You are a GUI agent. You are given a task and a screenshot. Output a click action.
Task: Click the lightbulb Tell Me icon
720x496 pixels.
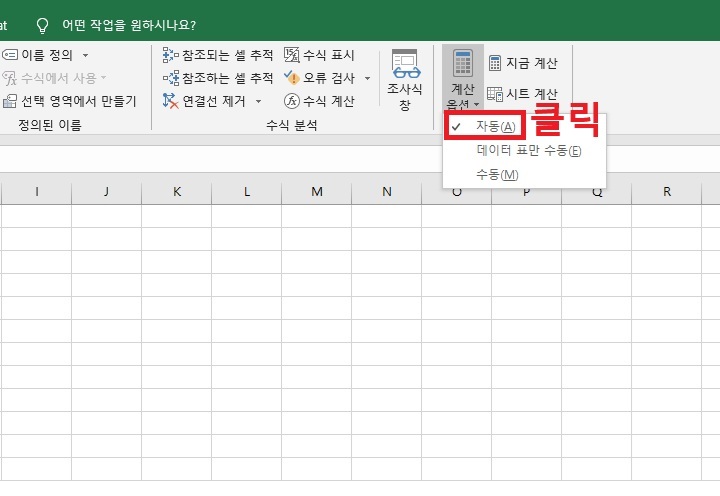[x=42, y=25]
